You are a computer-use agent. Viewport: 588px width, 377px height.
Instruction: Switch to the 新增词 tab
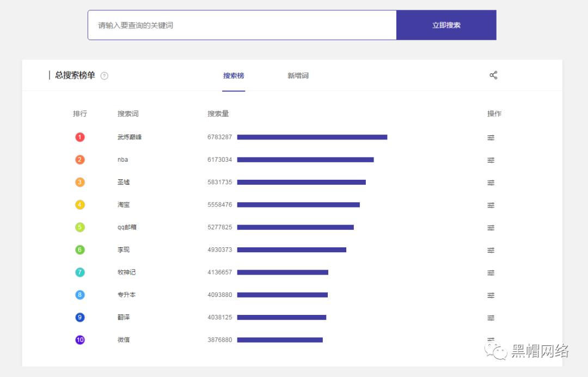[x=297, y=76]
